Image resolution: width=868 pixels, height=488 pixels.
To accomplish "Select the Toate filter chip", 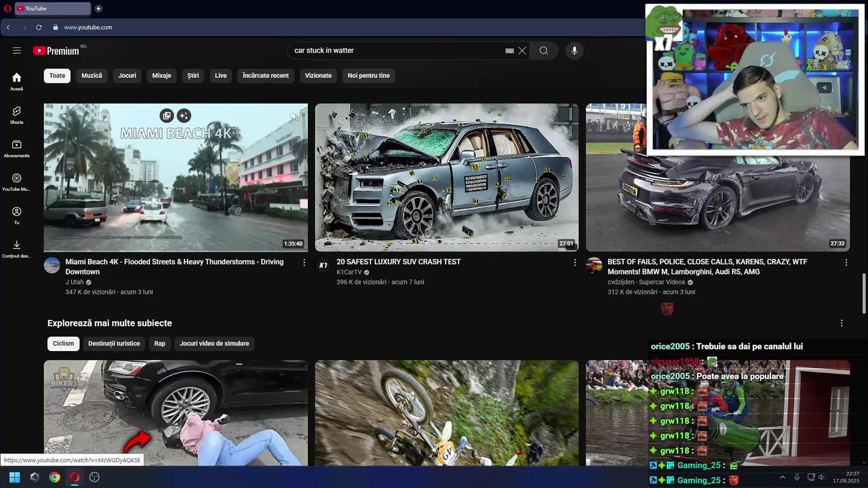I will pyautogui.click(x=57, y=75).
